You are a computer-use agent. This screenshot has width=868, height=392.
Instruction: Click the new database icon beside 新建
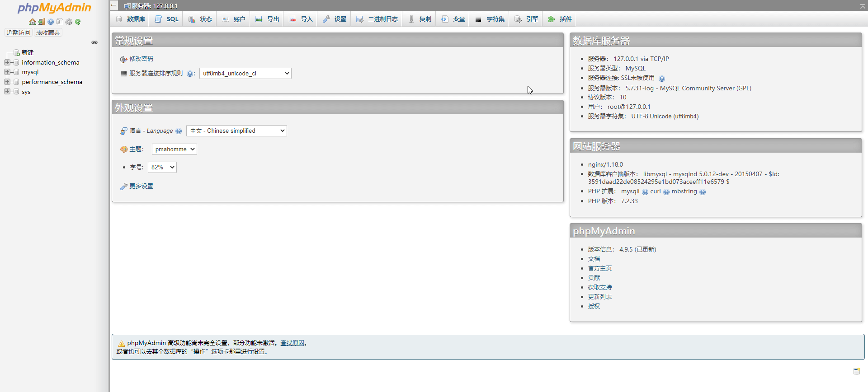coord(17,53)
